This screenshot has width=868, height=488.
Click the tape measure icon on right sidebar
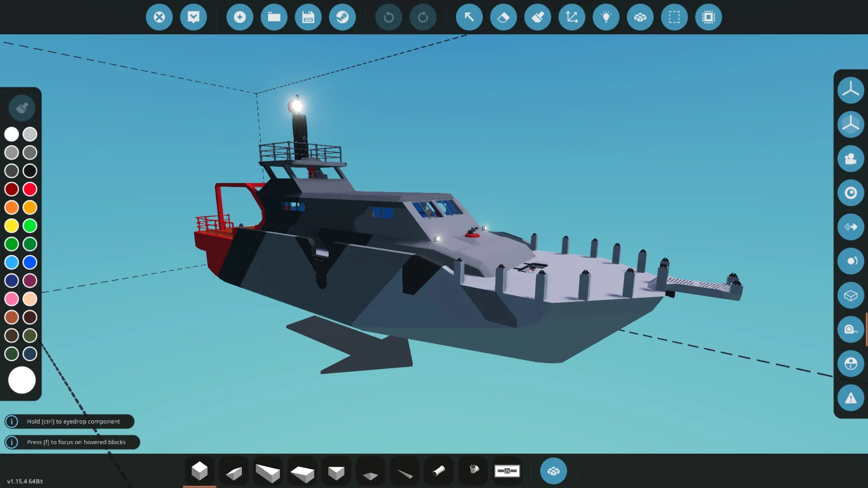[850, 329]
